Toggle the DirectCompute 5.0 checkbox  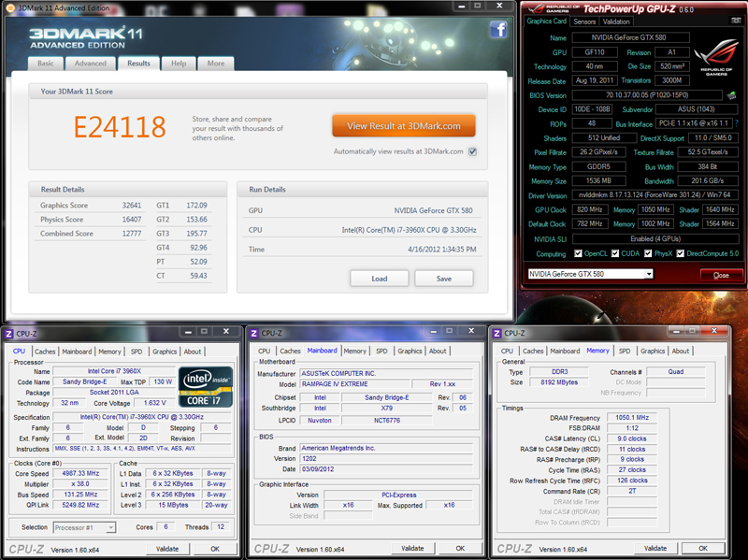point(681,253)
